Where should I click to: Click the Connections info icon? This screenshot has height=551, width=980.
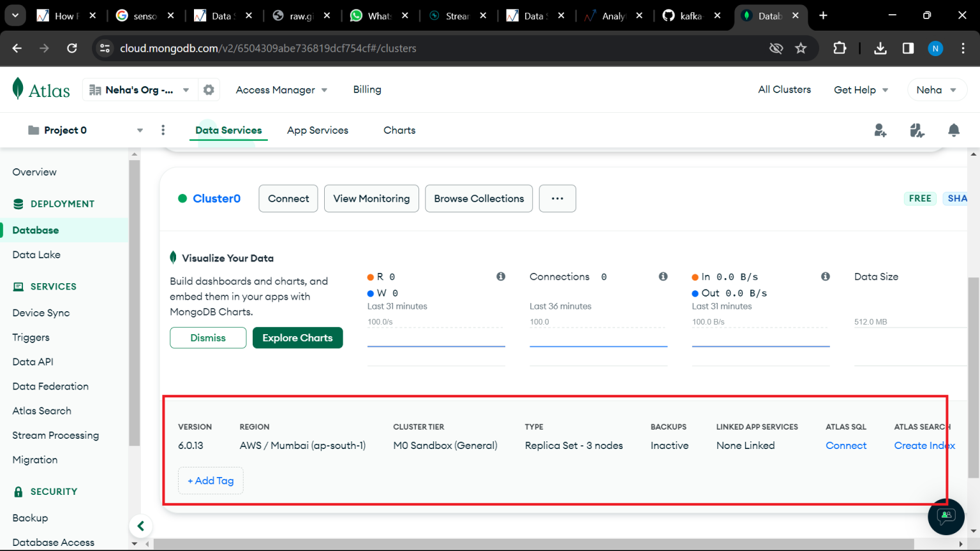pos(663,276)
